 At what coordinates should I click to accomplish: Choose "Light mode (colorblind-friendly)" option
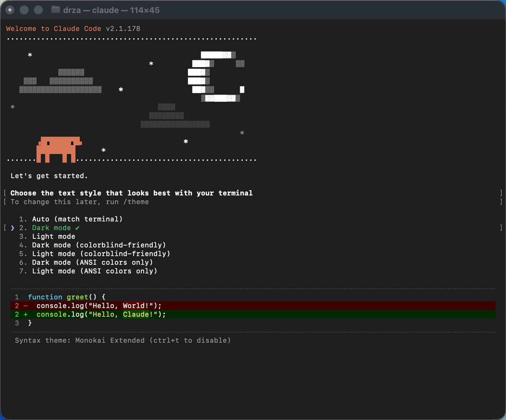click(95, 254)
